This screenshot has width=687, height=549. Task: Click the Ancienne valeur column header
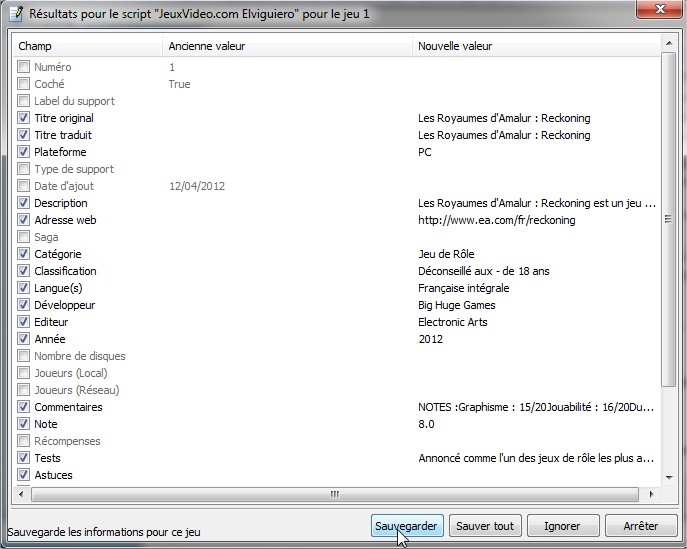[286, 46]
